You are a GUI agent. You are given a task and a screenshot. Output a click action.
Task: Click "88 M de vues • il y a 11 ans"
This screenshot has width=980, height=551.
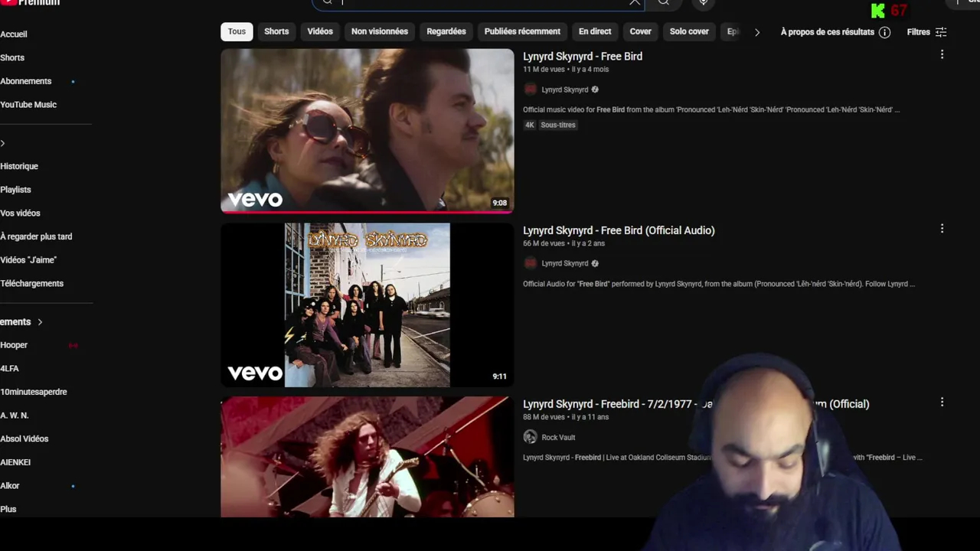pyautogui.click(x=566, y=417)
